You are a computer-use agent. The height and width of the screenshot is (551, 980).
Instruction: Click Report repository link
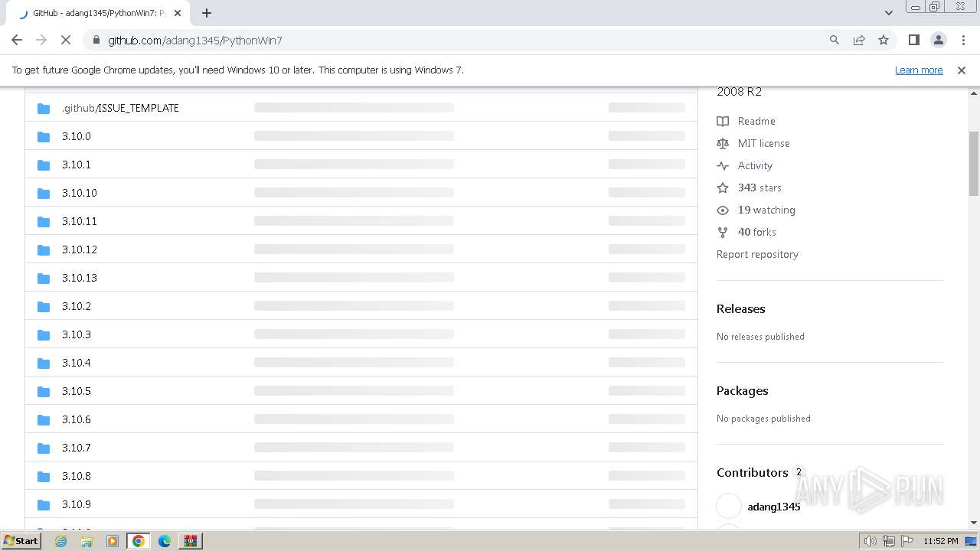[x=757, y=254]
